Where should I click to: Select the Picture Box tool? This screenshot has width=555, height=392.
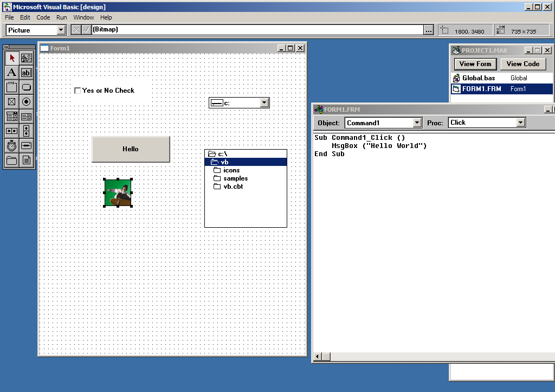click(x=26, y=58)
